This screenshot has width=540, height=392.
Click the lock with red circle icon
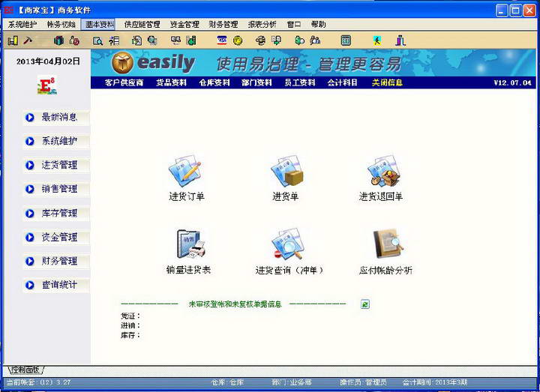74,40
